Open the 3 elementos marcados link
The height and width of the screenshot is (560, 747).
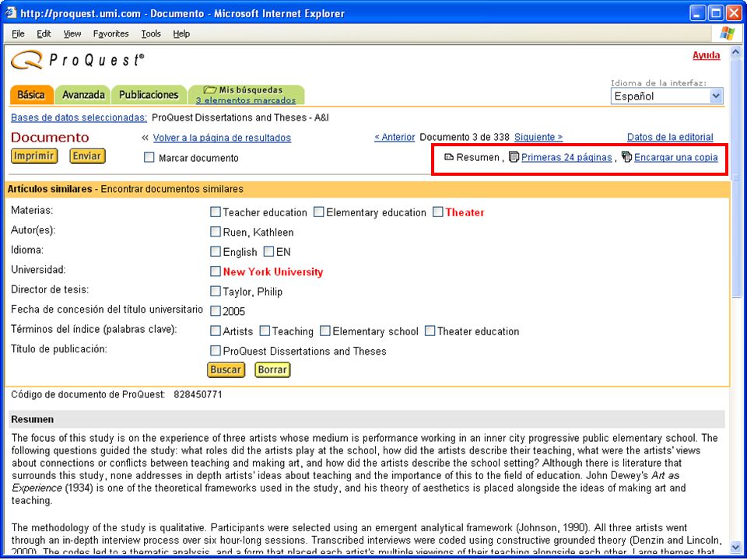(x=246, y=100)
